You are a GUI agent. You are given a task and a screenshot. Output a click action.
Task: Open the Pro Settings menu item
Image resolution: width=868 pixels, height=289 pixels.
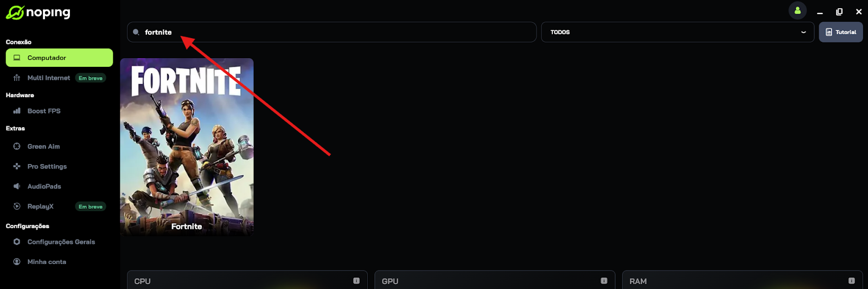pyautogui.click(x=47, y=166)
